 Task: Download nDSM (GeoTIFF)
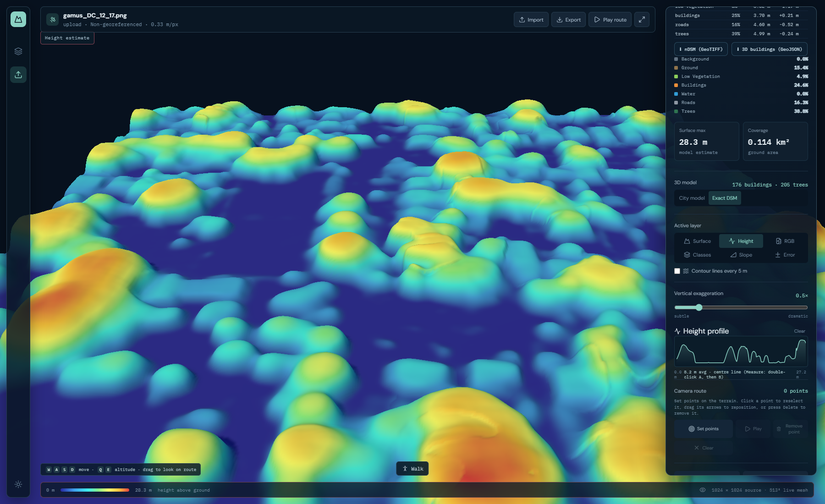click(701, 49)
